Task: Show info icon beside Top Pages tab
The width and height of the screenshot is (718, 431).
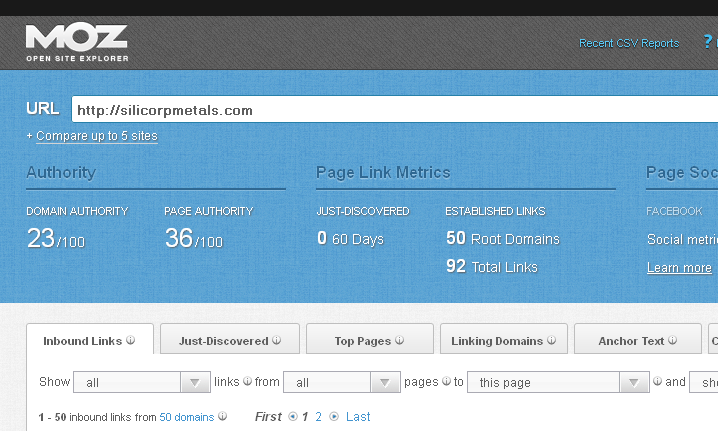Action: [x=399, y=340]
